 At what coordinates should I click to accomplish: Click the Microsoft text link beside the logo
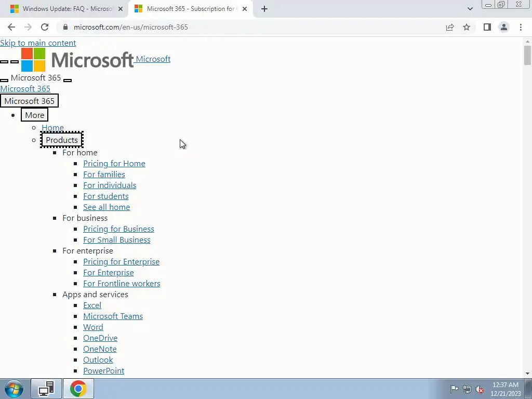153,59
